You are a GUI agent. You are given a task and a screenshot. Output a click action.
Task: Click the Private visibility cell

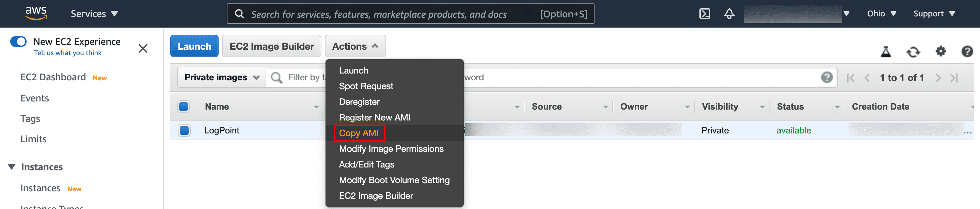coord(715,130)
